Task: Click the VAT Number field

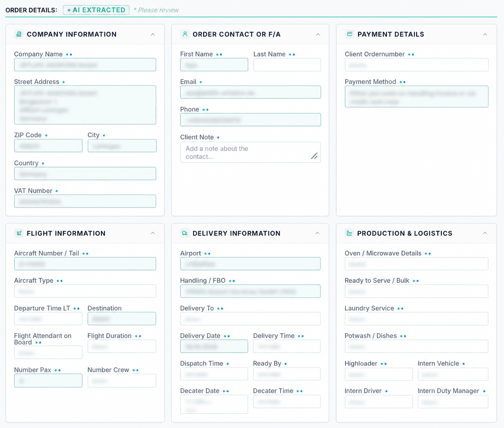Action: [85, 201]
